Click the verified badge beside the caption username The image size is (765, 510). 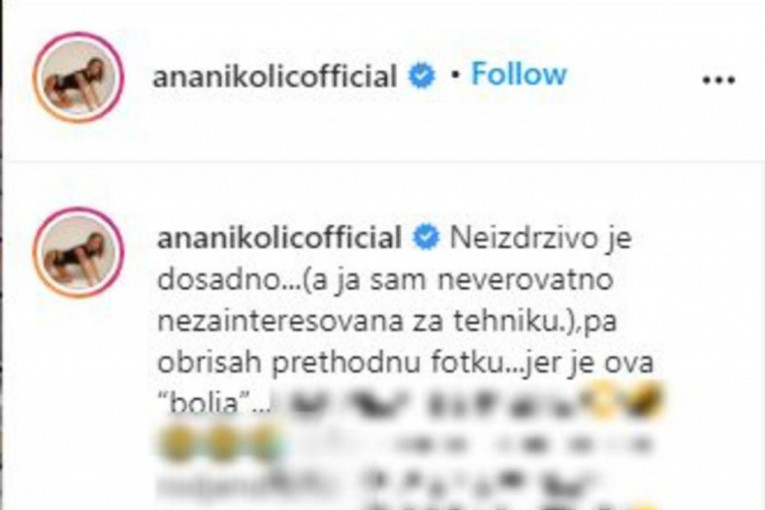point(426,237)
